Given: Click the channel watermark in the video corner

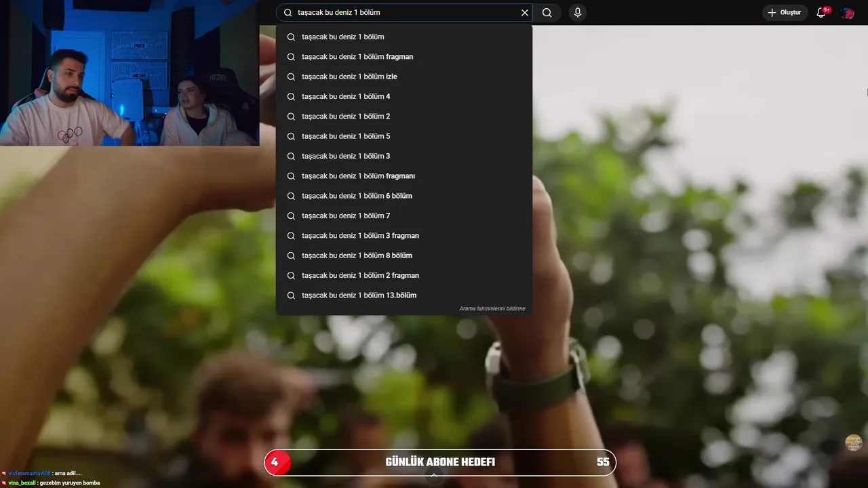Looking at the screenshot, I should point(853,443).
